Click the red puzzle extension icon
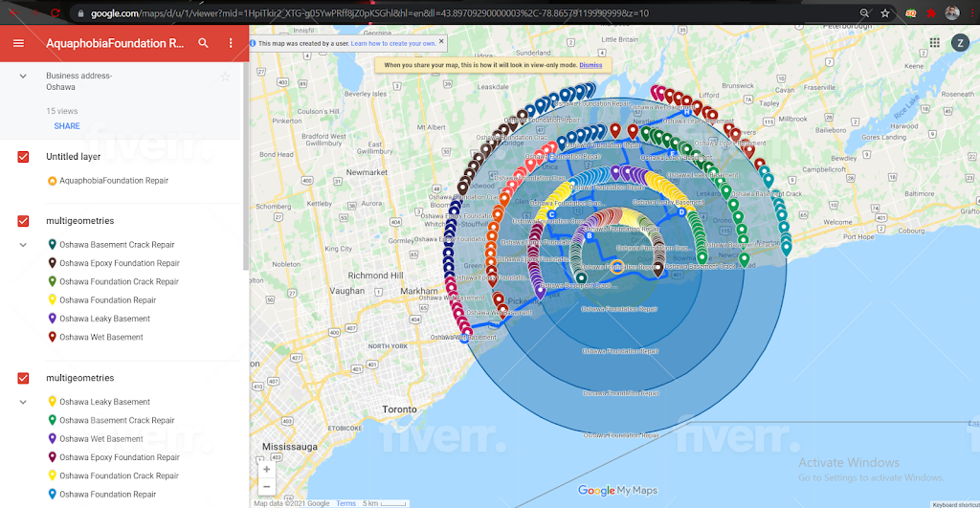The width and height of the screenshot is (980, 508). click(931, 13)
